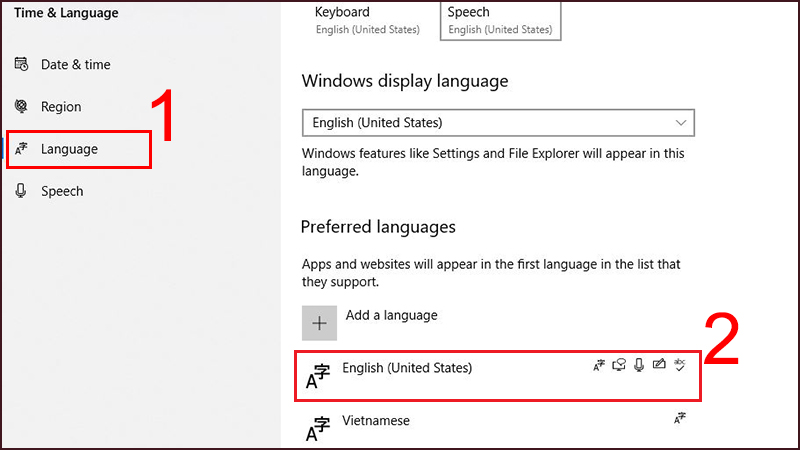Click English's spell-check abc icon
The height and width of the screenshot is (450, 800).
(680, 366)
